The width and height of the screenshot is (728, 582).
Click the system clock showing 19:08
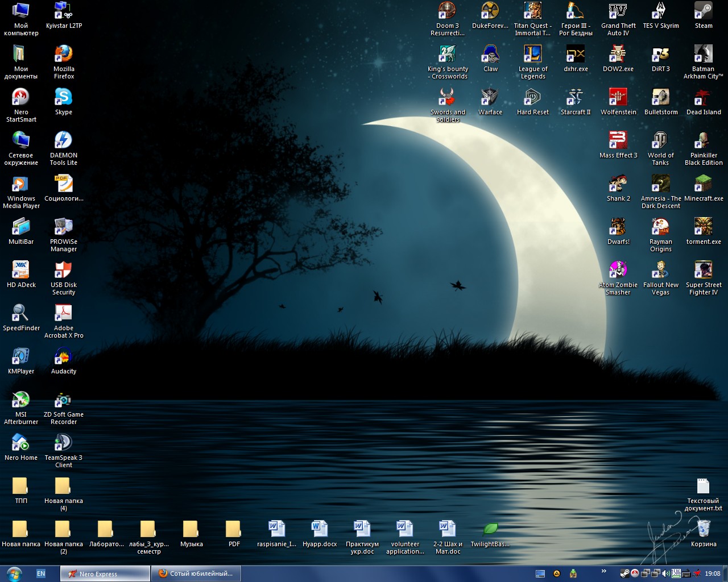pos(712,573)
